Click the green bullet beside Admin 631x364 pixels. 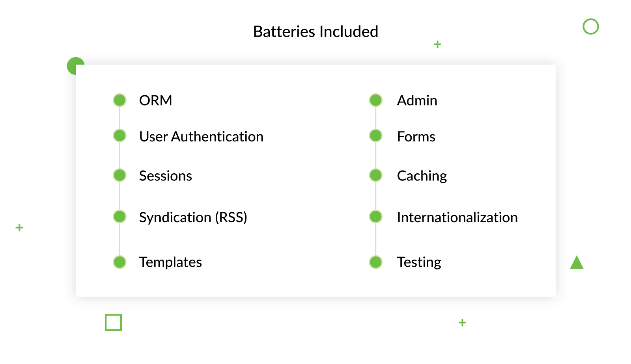pos(376,100)
